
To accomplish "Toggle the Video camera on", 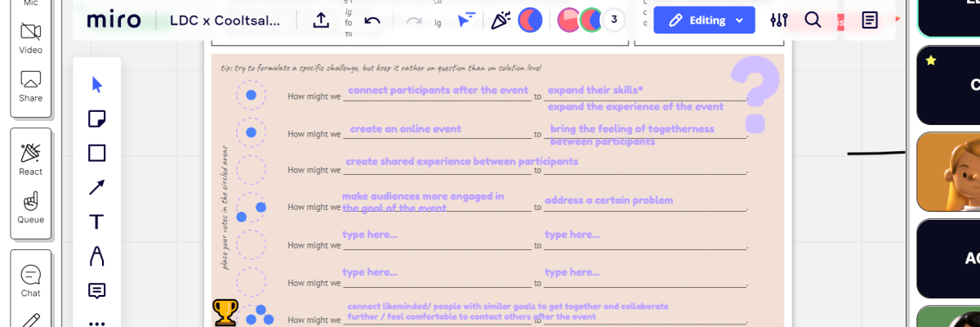I will (x=31, y=37).
